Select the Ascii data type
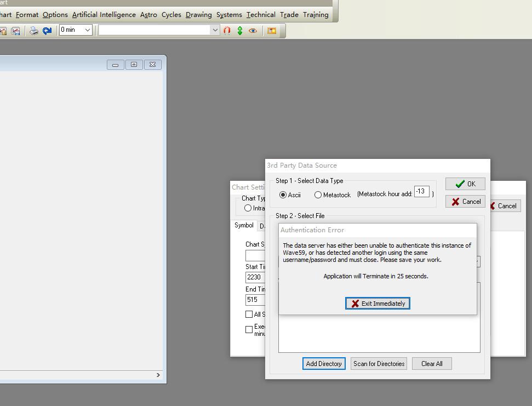Image resolution: width=532 pixels, height=406 pixels. point(283,195)
